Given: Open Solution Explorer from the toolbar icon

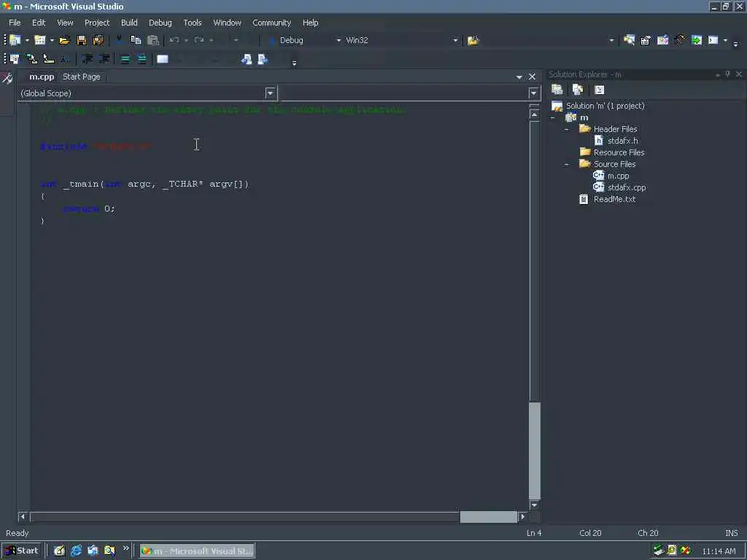Looking at the screenshot, I should (x=629, y=41).
